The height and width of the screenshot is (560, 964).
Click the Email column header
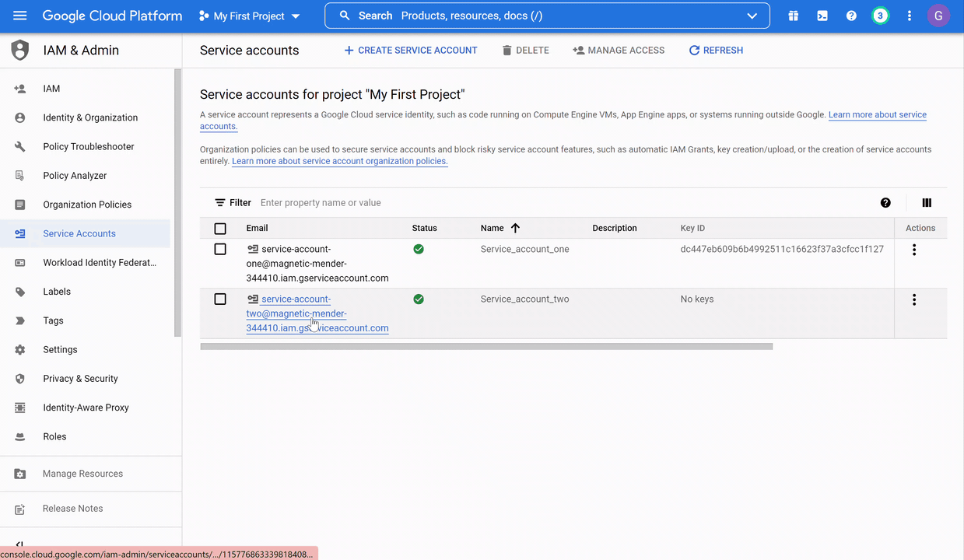click(x=257, y=228)
